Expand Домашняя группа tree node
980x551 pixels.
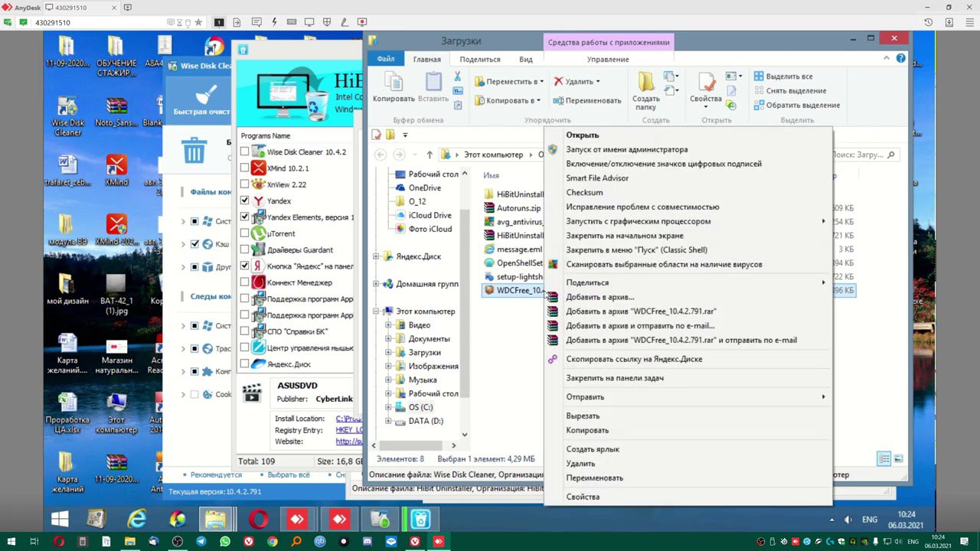pyautogui.click(x=376, y=284)
